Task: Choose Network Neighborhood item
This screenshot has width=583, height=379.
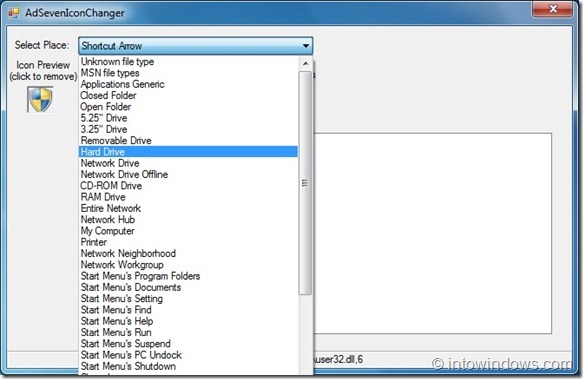Action: tap(189, 253)
